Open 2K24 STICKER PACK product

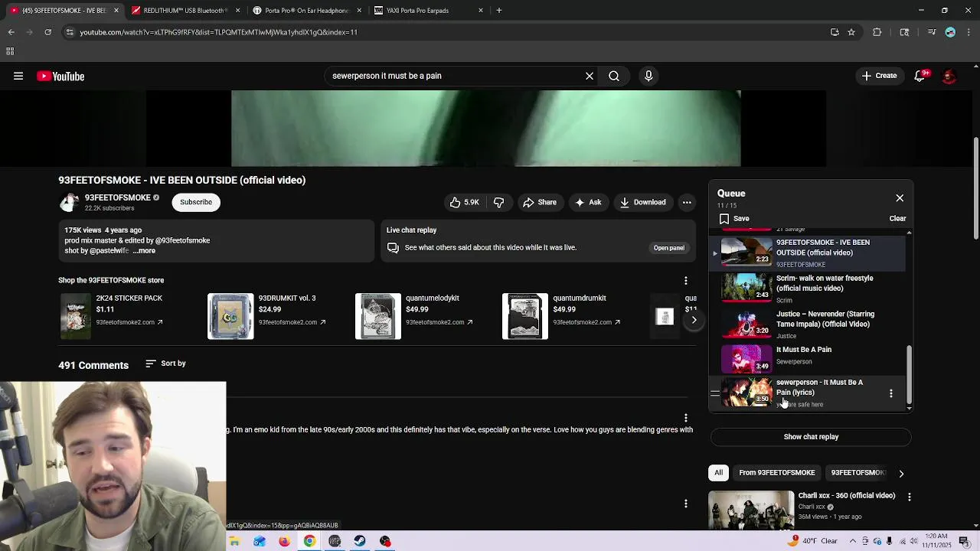point(75,316)
